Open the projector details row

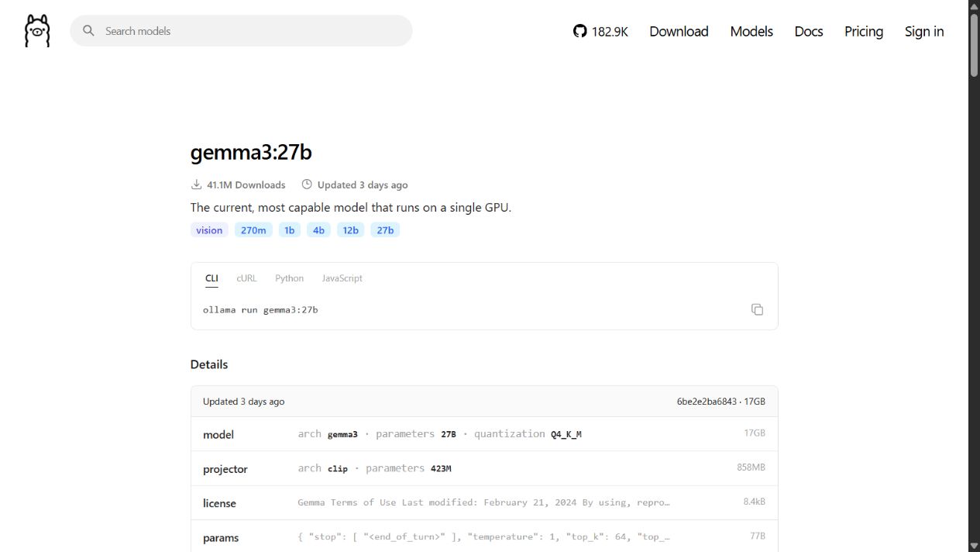(484, 468)
